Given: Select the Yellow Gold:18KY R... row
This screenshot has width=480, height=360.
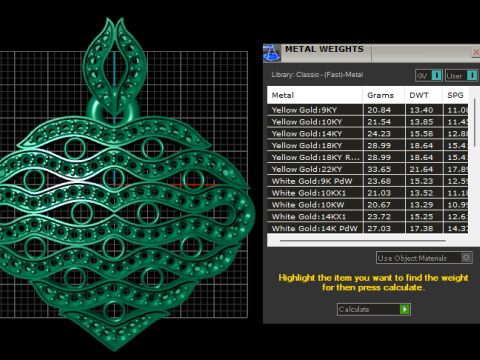Looking at the screenshot, I should (368, 157).
